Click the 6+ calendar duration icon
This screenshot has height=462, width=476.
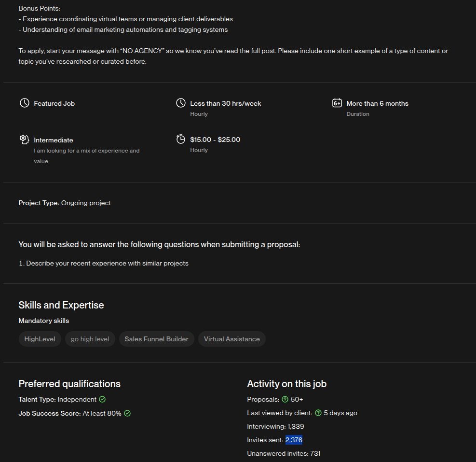click(x=337, y=103)
